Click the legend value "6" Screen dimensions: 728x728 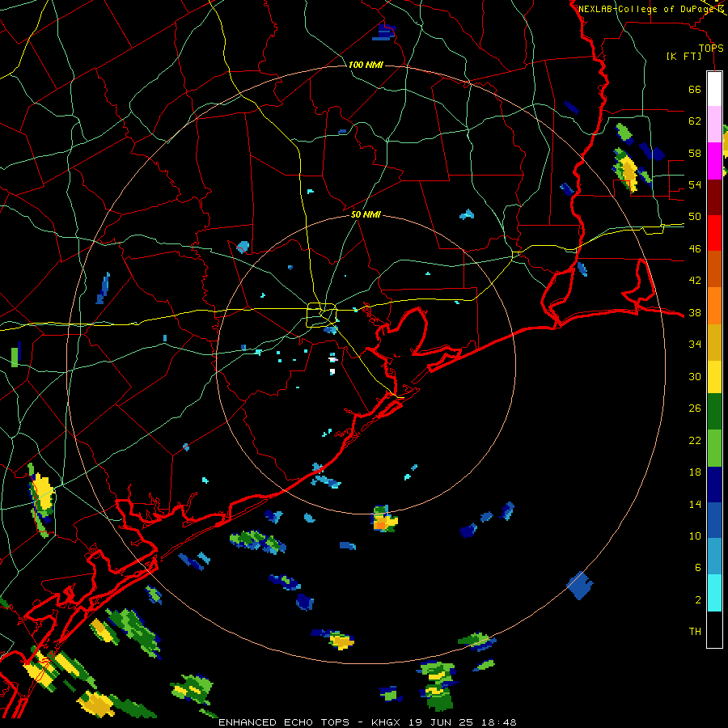698,568
